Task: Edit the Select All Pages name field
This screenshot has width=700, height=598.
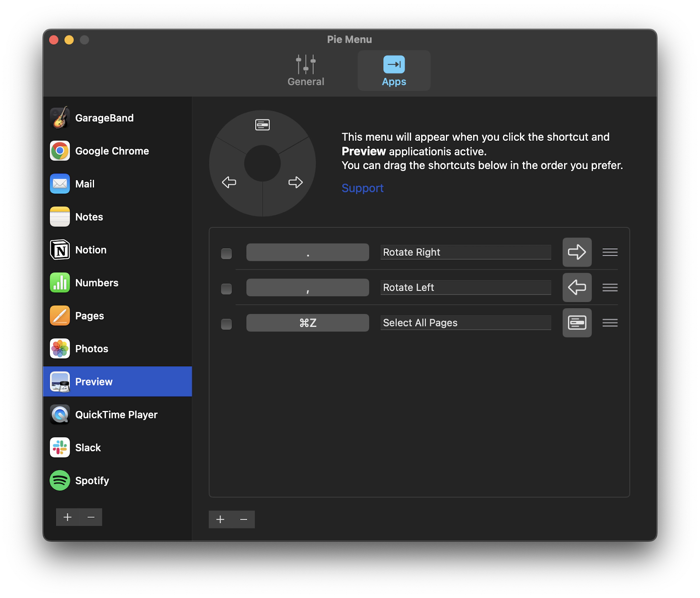Action: (x=466, y=323)
